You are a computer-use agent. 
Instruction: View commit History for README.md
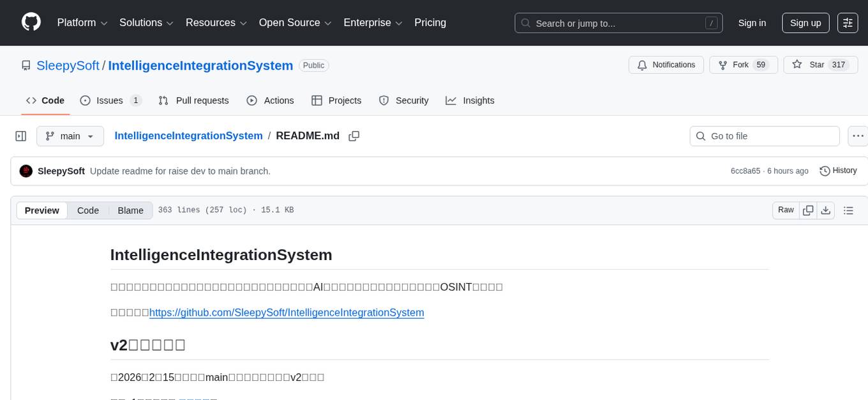838,171
